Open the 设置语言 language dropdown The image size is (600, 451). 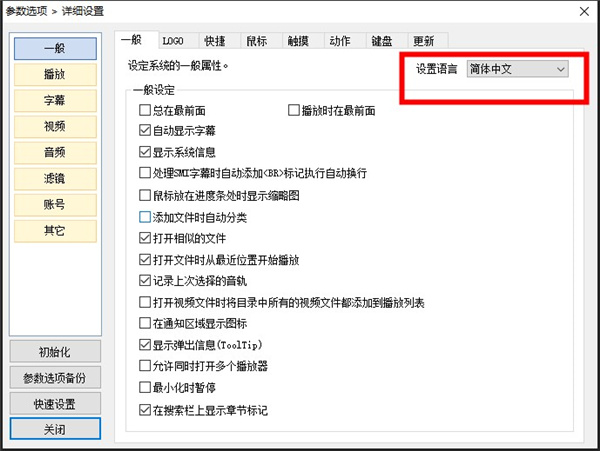click(x=516, y=68)
